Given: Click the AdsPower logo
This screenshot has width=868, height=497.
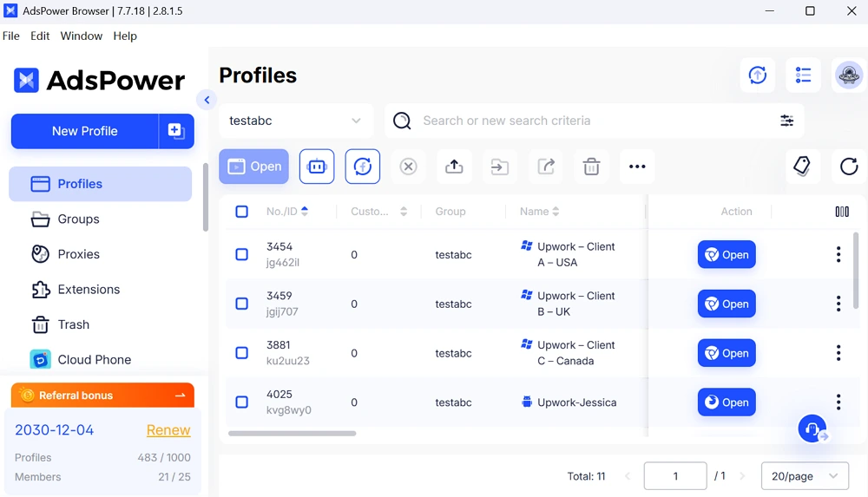Looking at the screenshot, I should [x=99, y=81].
